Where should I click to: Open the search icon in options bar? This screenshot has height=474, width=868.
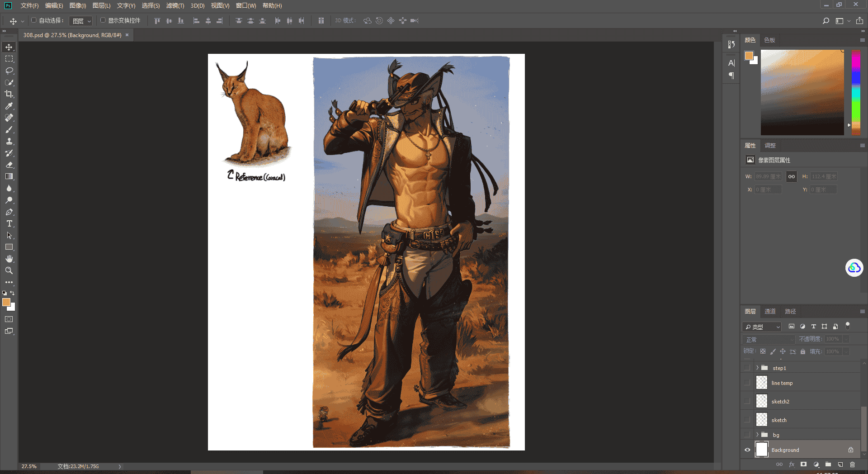(x=826, y=21)
